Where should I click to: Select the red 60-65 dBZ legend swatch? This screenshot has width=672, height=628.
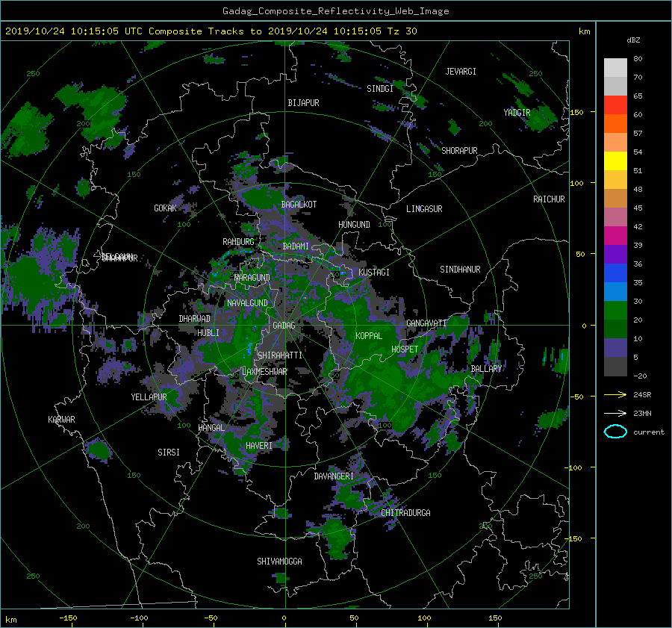point(615,105)
